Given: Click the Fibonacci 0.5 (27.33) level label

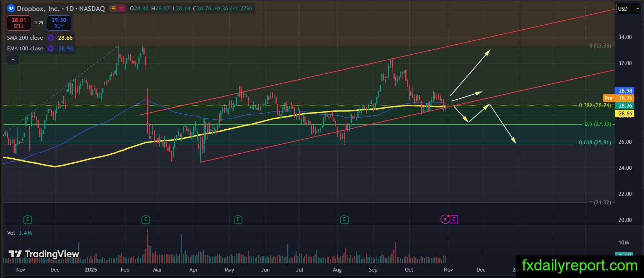Looking at the screenshot, I should [x=597, y=124].
